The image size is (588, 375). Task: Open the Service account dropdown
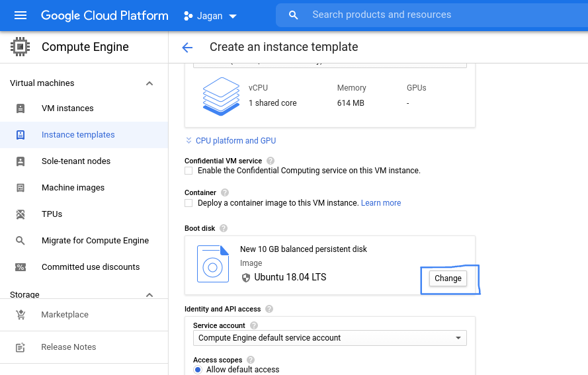(329, 338)
